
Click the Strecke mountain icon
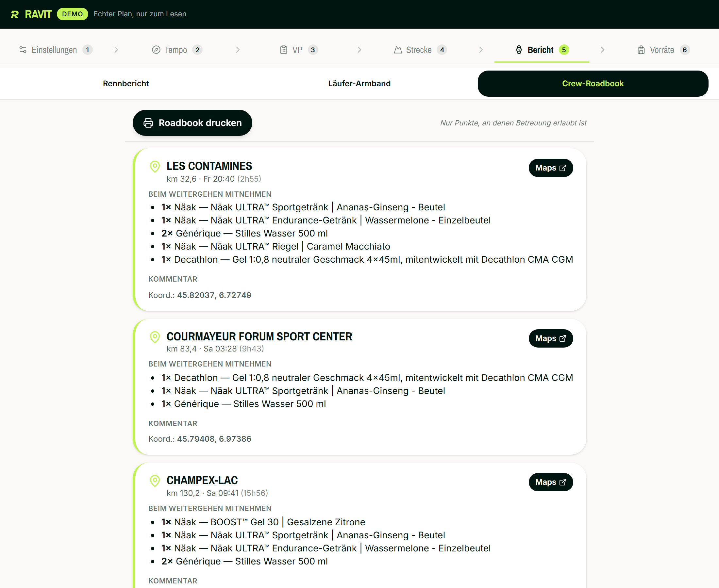coord(398,50)
